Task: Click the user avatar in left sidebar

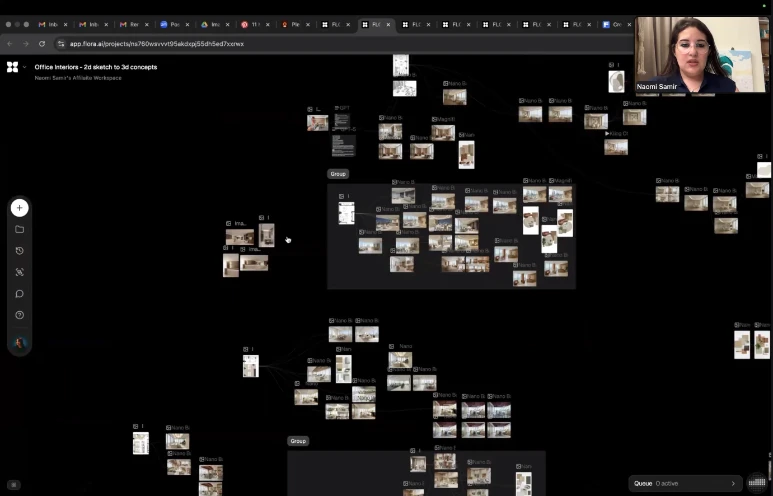Action: point(19,343)
